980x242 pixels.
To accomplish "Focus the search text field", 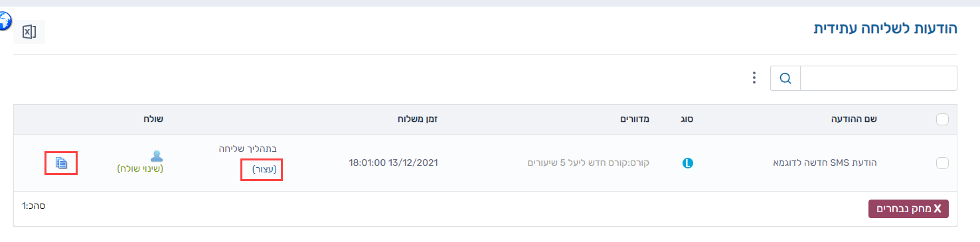I will [878, 78].
